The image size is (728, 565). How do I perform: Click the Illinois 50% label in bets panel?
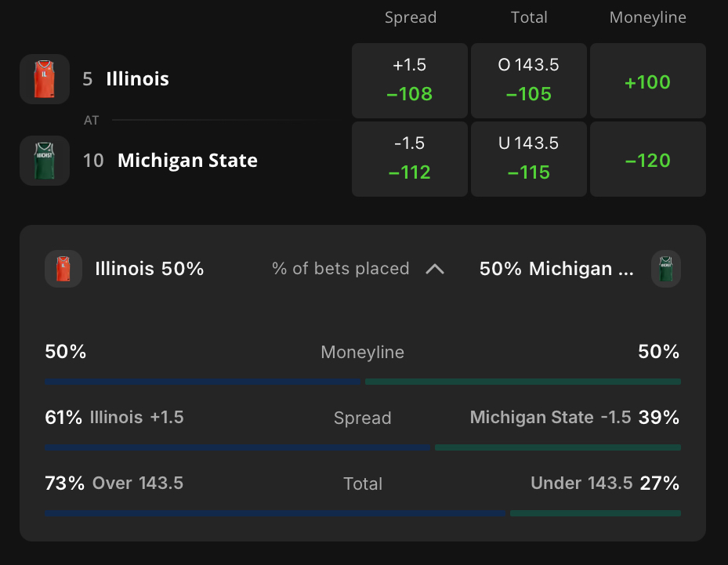pos(149,269)
